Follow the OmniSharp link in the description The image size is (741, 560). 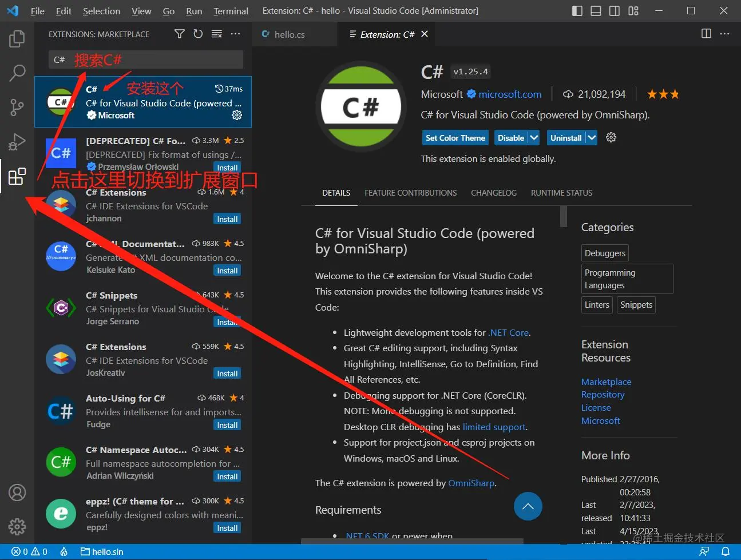click(x=471, y=483)
